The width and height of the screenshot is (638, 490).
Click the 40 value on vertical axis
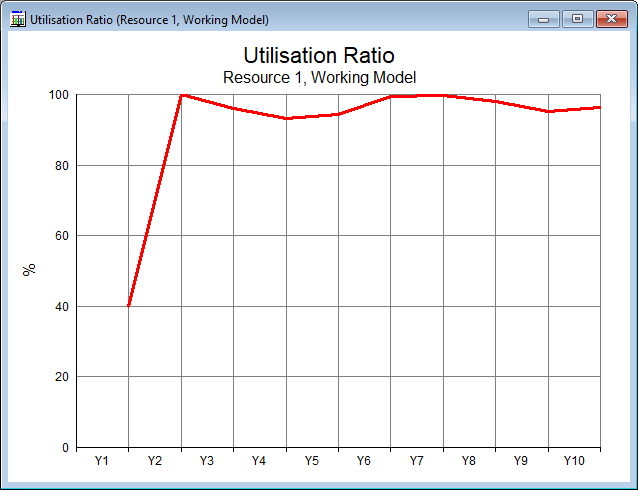pyautogui.click(x=61, y=306)
